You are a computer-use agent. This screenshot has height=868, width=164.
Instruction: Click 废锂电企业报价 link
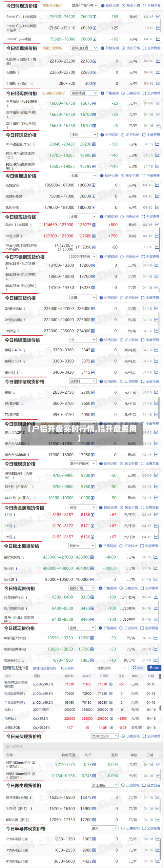click(x=45, y=668)
